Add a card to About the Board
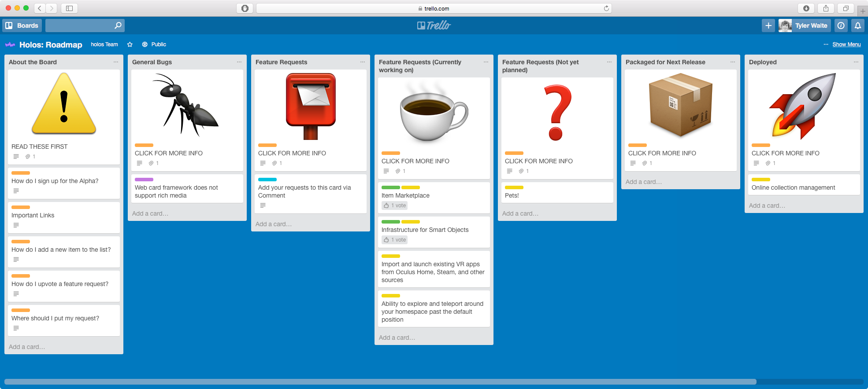This screenshot has height=389, width=868. [27, 347]
